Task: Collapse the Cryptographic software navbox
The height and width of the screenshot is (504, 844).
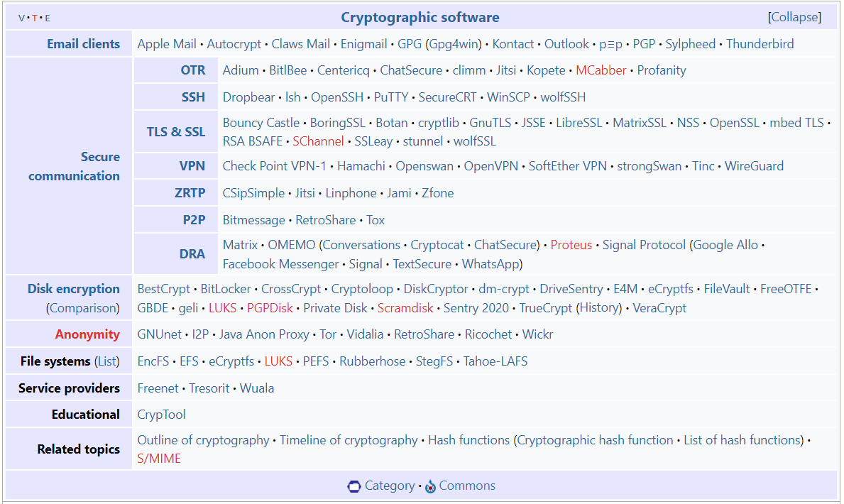Action: click(794, 17)
